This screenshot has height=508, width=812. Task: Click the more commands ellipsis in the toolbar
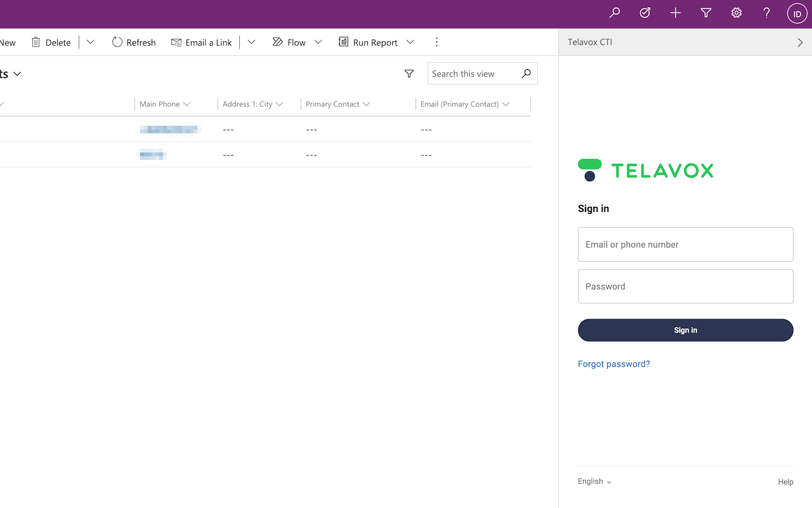436,42
